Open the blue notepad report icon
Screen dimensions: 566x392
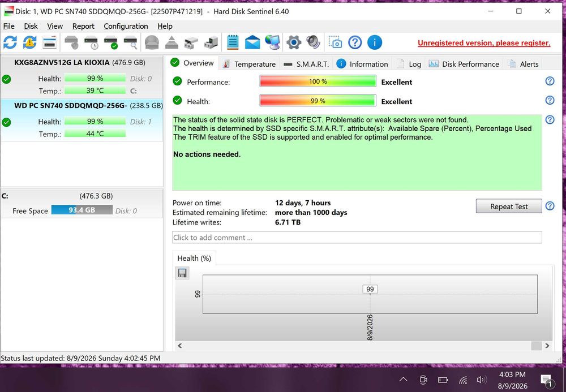coord(233,42)
